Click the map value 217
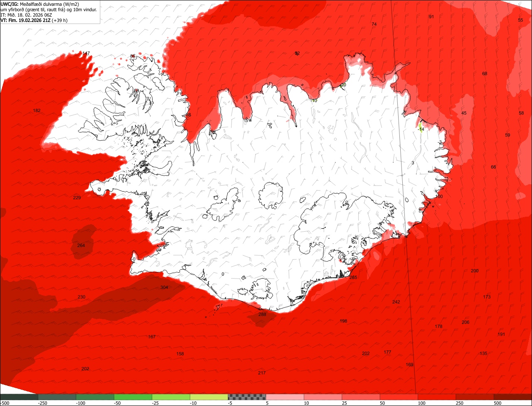Image resolution: width=532 pixels, height=406 pixels. pos(261,373)
